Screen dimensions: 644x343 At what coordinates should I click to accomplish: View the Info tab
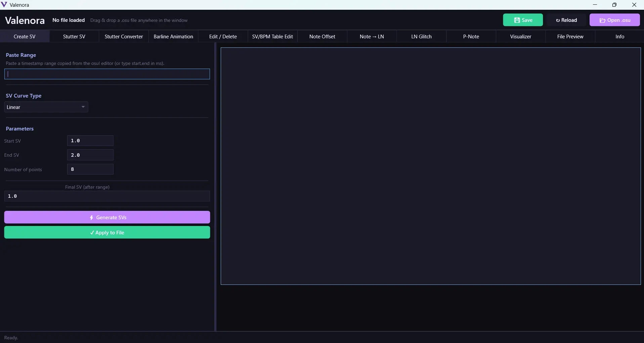click(x=620, y=36)
